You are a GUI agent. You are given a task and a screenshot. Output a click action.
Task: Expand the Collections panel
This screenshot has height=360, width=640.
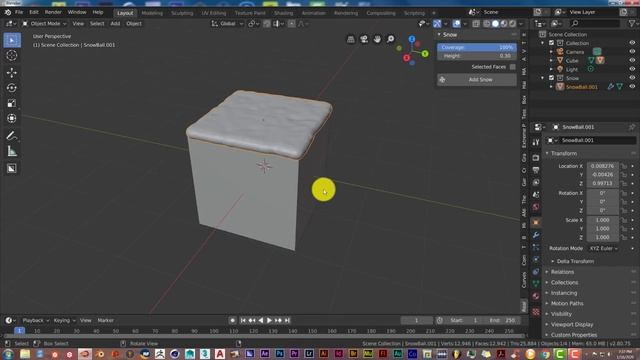[x=564, y=282]
